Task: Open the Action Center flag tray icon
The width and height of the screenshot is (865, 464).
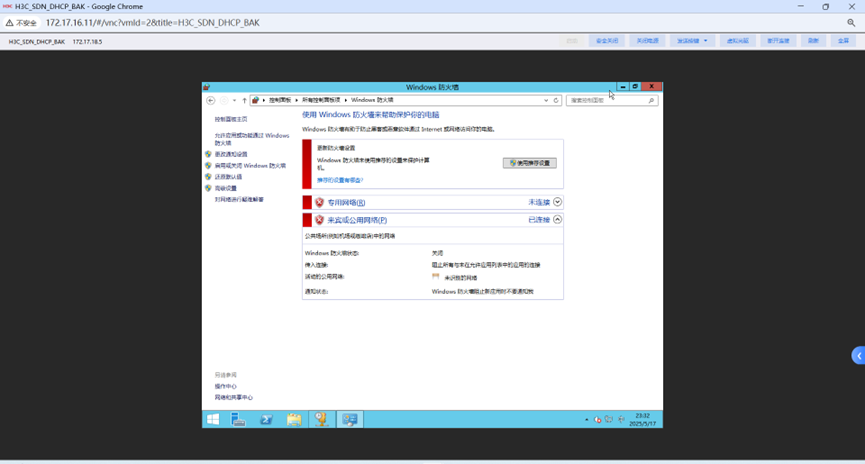Action: (597, 420)
